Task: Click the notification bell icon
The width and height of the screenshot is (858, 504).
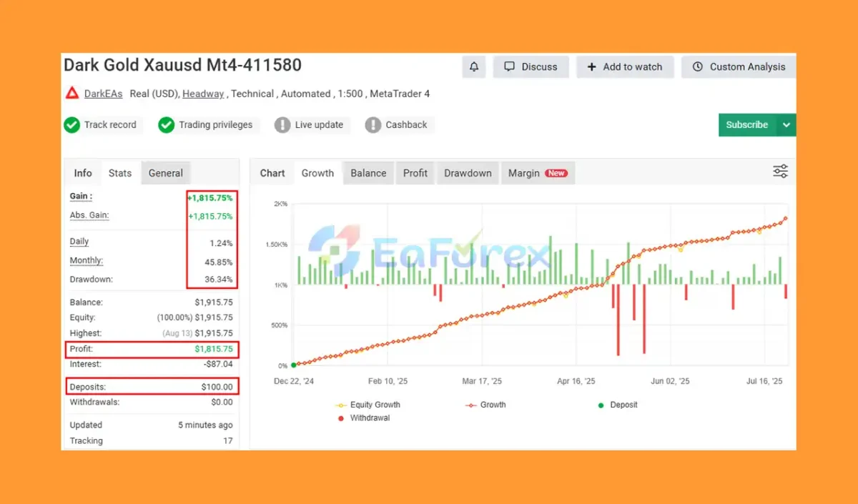Action: (474, 66)
